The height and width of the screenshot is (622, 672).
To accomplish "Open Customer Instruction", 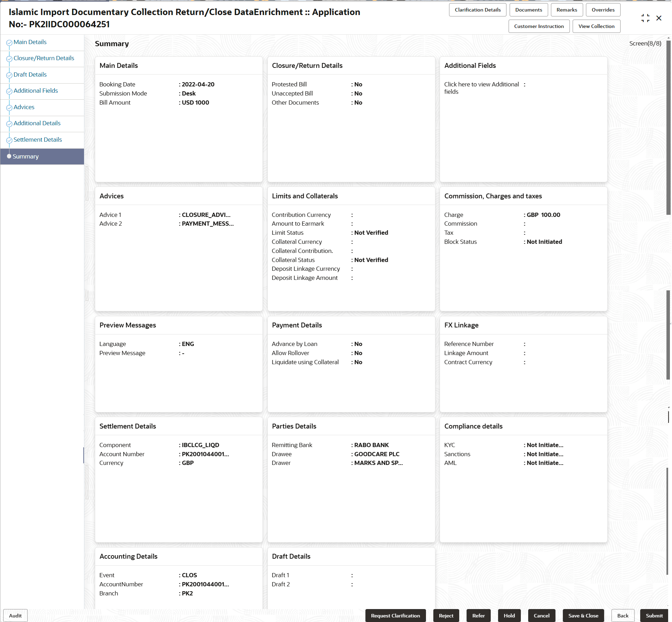I will point(539,26).
